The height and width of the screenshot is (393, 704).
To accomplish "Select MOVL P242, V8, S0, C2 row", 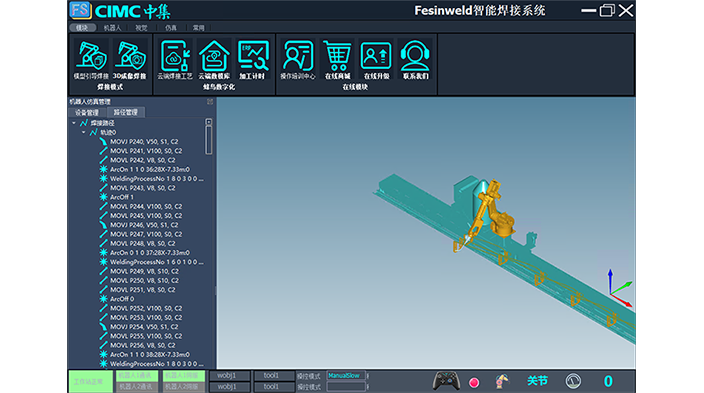I will point(143,160).
